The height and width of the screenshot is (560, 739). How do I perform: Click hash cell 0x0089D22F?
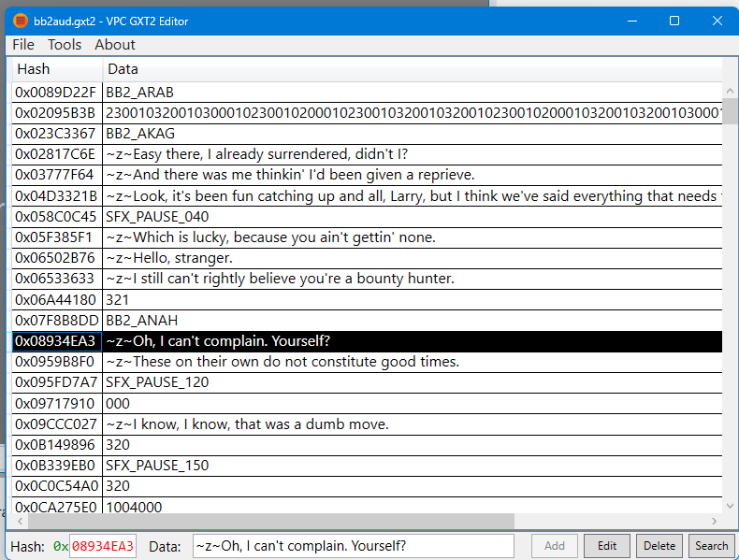click(56, 93)
